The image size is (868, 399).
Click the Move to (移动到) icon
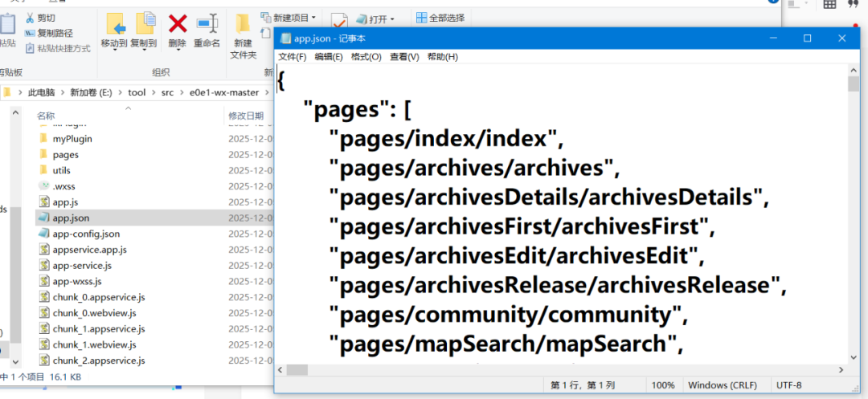tap(115, 24)
